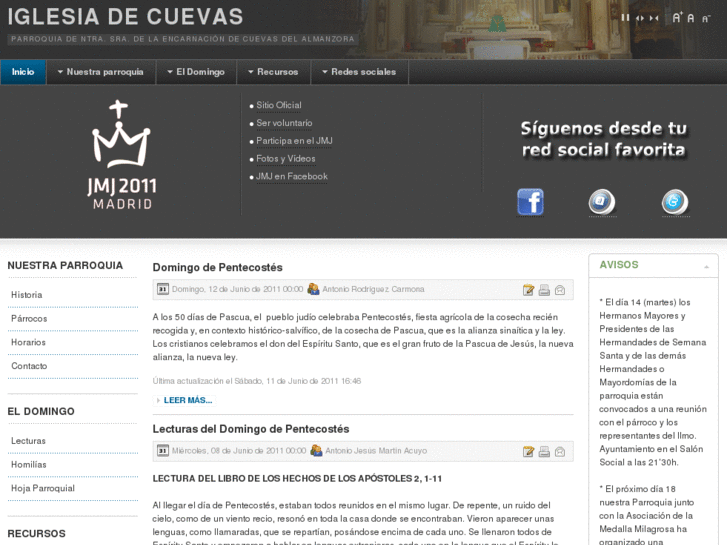The width and height of the screenshot is (727, 545).
Task: Click the Síguenos desde tu red social banner
Action: (x=603, y=139)
